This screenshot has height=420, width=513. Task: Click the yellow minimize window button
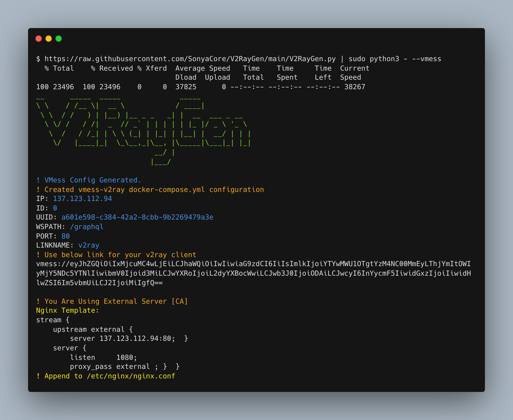coord(49,39)
